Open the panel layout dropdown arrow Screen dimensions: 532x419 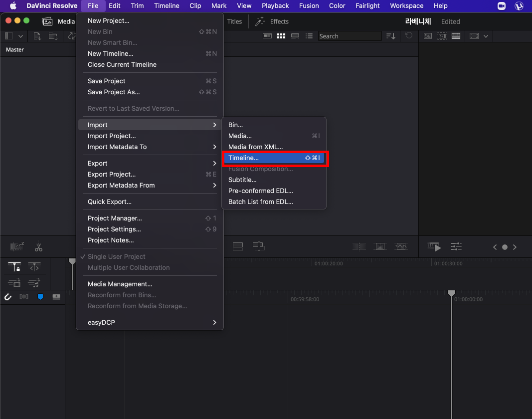point(21,36)
